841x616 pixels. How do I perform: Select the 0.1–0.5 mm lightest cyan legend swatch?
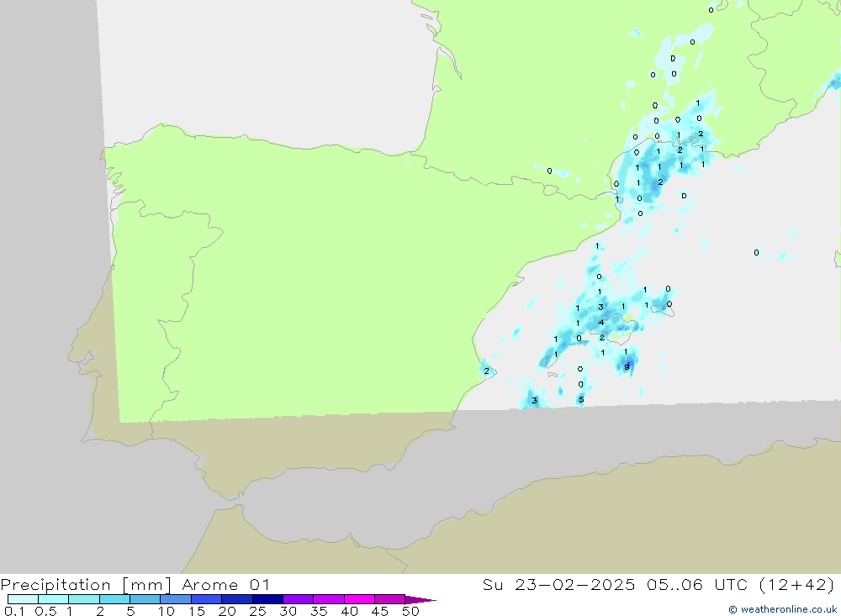(x=23, y=599)
